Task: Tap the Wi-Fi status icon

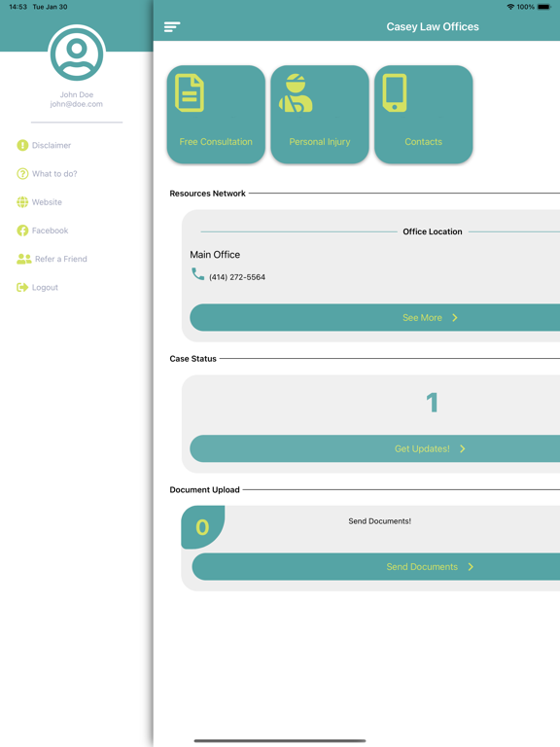Action: tap(510, 7)
